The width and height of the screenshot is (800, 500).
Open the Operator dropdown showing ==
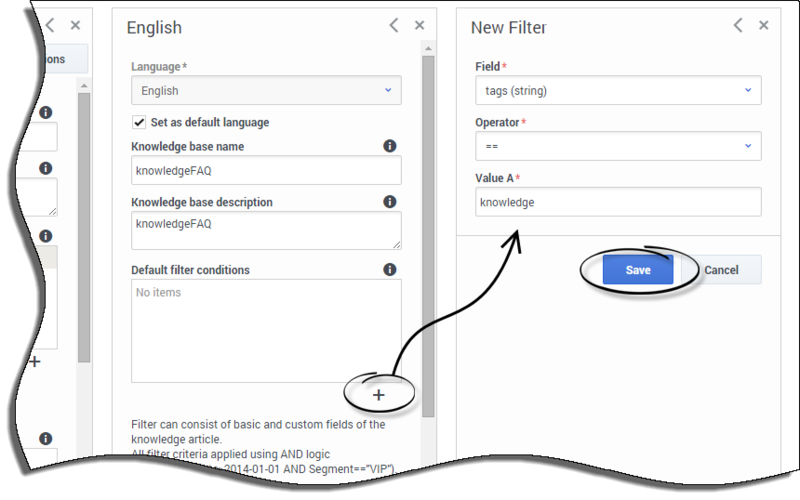pos(618,146)
